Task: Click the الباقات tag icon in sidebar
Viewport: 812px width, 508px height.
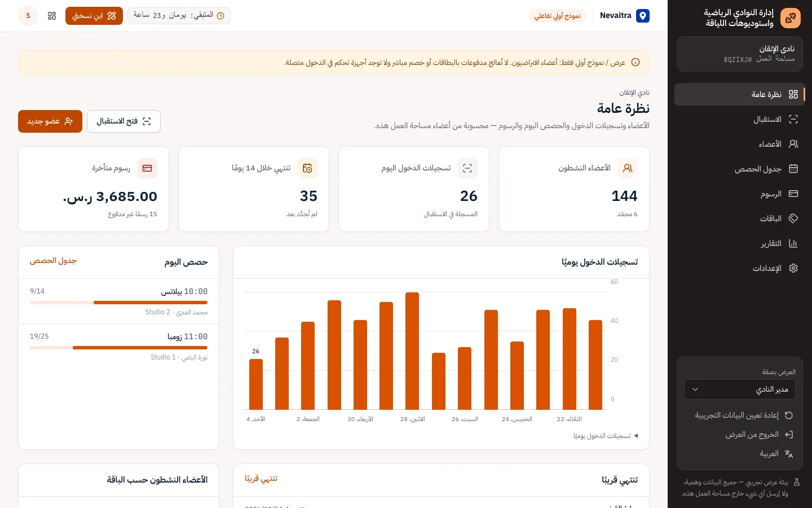Action: tap(793, 218)
